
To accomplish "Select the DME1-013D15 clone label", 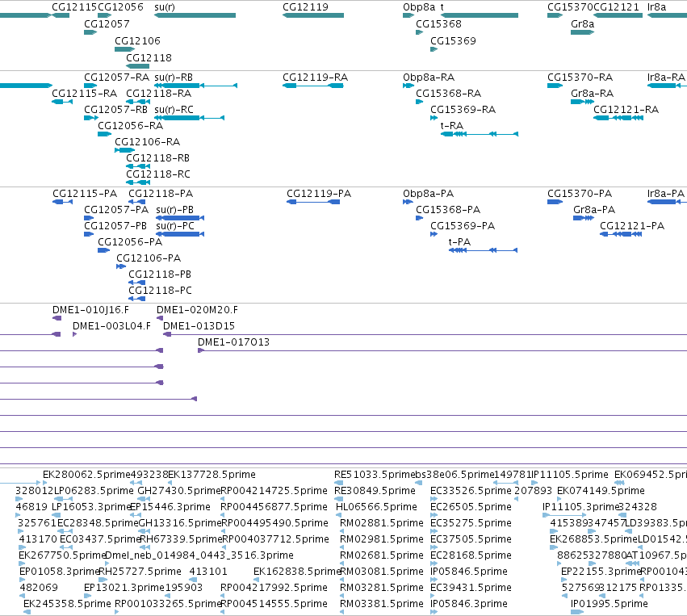I will 199,326.
